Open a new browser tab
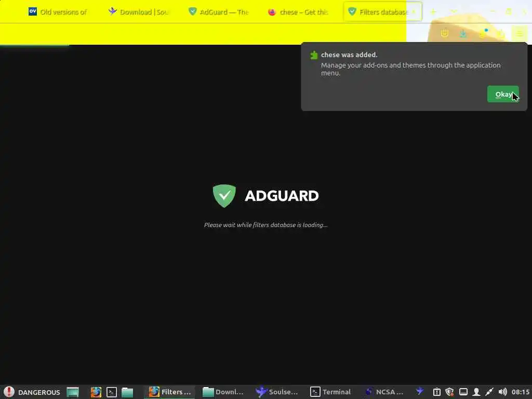This screenshot has height=399, width=532. click(433, 12)
